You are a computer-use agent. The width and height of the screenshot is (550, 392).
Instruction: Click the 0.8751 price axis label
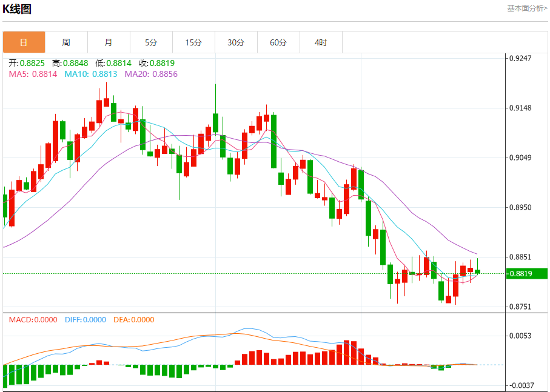pyautogui.click(x=520, y=307)
